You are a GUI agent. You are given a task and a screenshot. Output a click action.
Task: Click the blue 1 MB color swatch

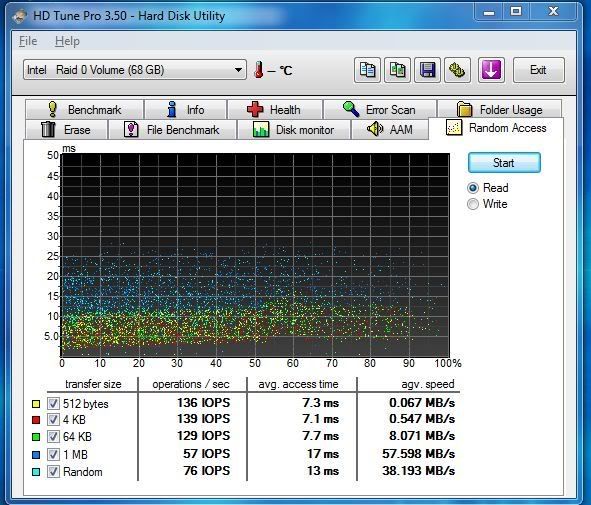pyautogui.click(x=36, y=455)
